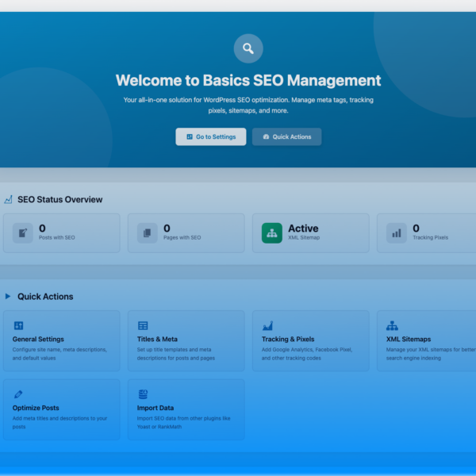Viewport: 476px width, 476px height.
Task: Click the 'Active' sitemap status text
Action: coord(303,228)
